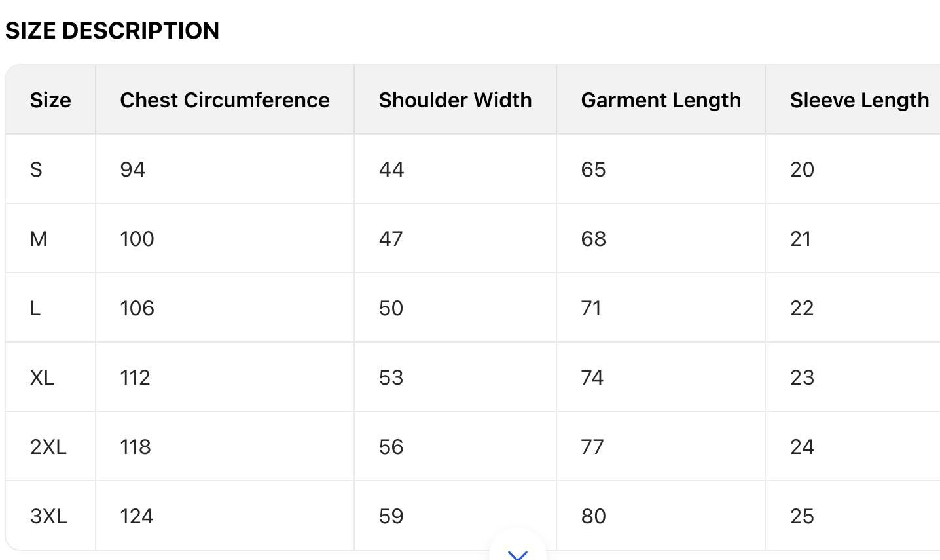The height and width of the screenshot is (560, 940).
Task: Click the Sleeve Length column header
Action: point(859,100)
